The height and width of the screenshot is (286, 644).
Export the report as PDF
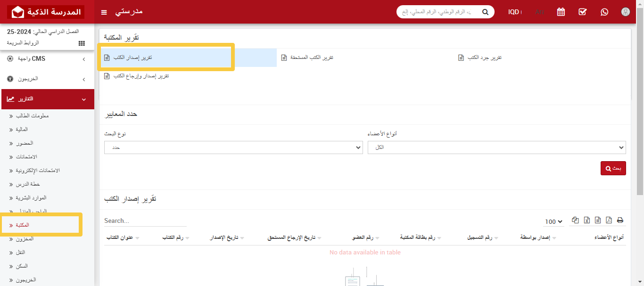[609, 220]
